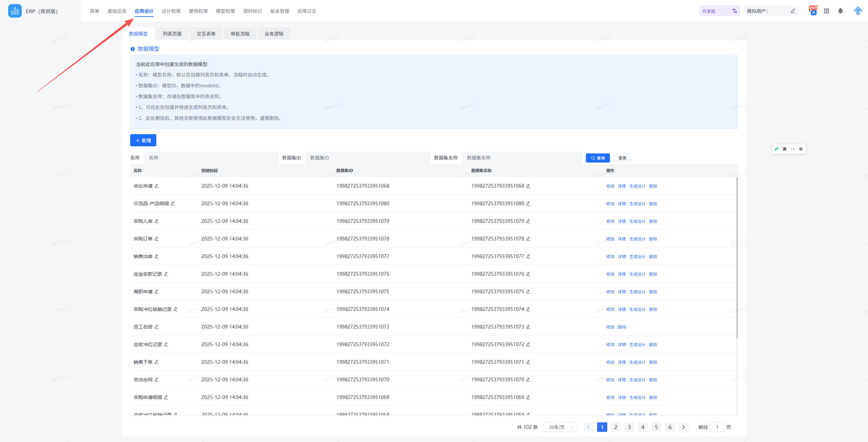The width and height of the screenshot is (868, 442).
Task: Toggle the IME 半 half-width indicator
Action: click(801, 149)
